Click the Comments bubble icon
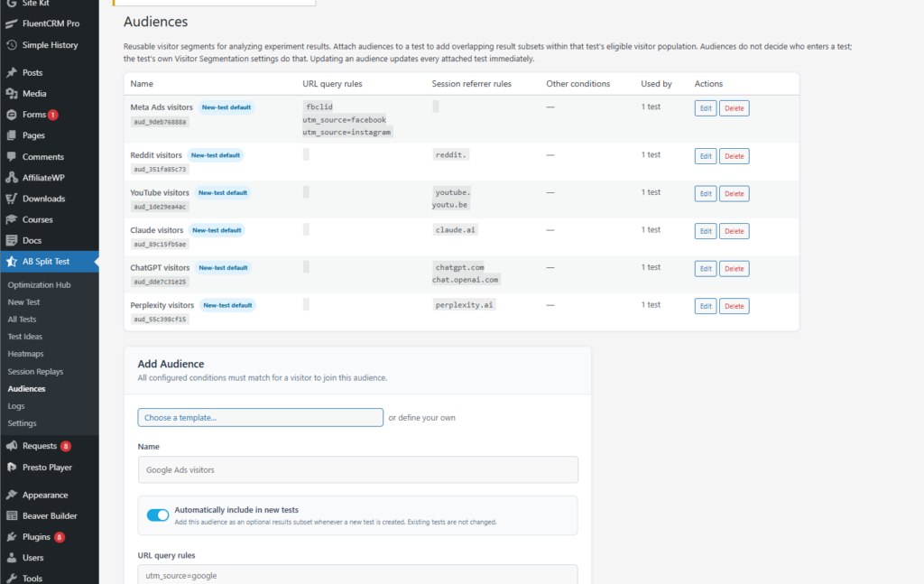Screen dimensions: 924x584 [x=11, y=156]
